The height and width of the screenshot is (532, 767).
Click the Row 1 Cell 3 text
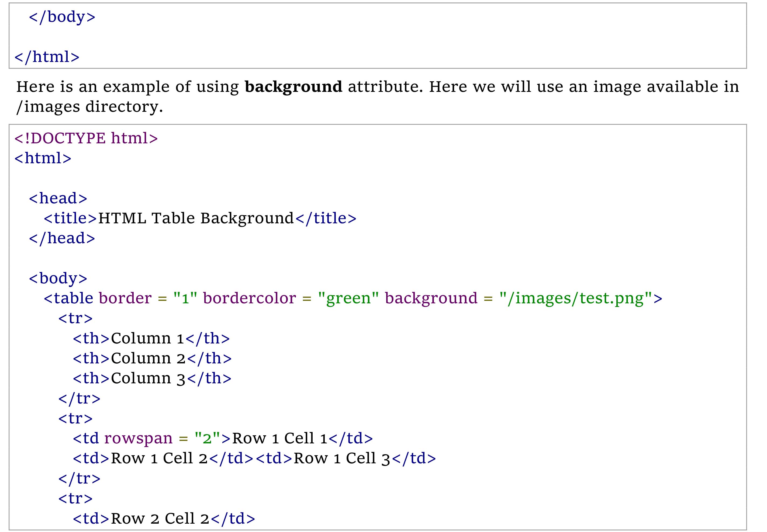coord(341,458)
